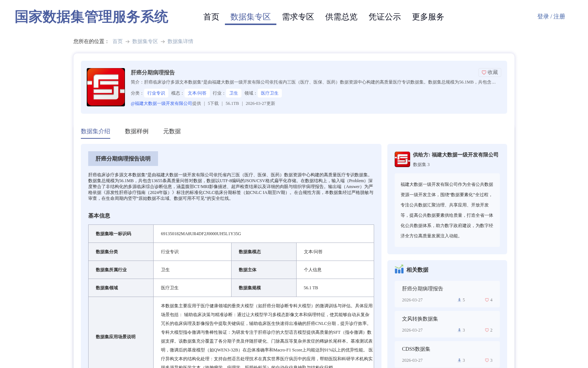Click heart icon on CDSS数据集 card
588x368 pixels.
click(x=487, y=360)
